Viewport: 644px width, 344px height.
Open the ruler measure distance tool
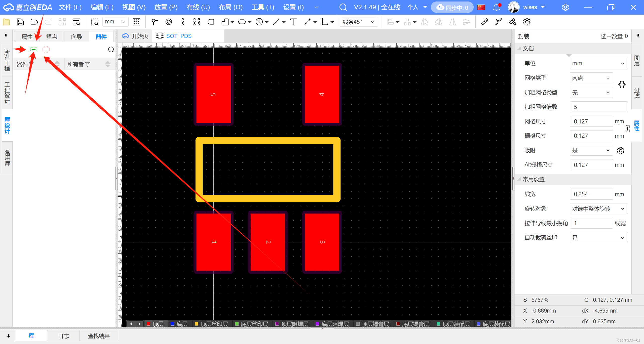coord(484,22)
